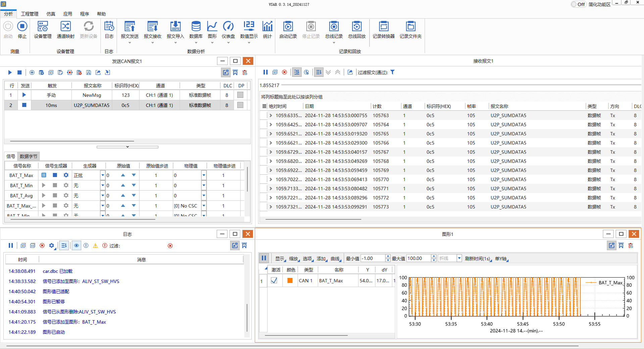Expand message row with count 105763
The height and width of the screenshot is (349, 644).
[x=270, y=115]
